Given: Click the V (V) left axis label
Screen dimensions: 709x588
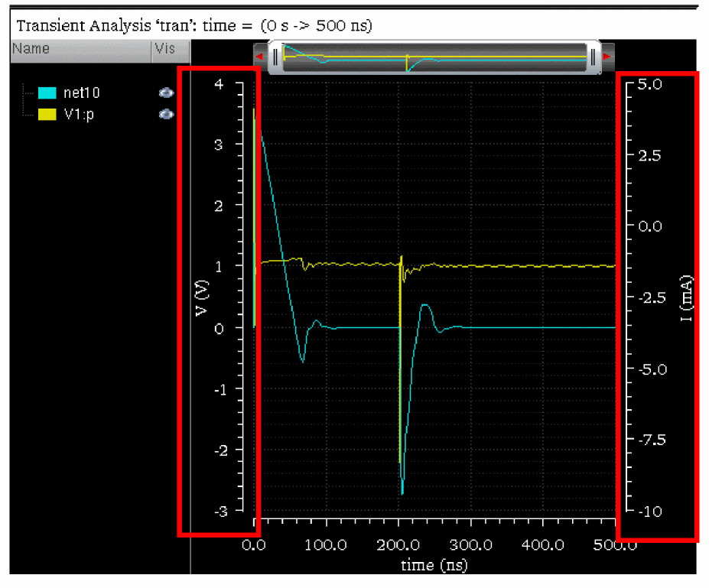Looking at the screenshot, I should coord(202,298).
